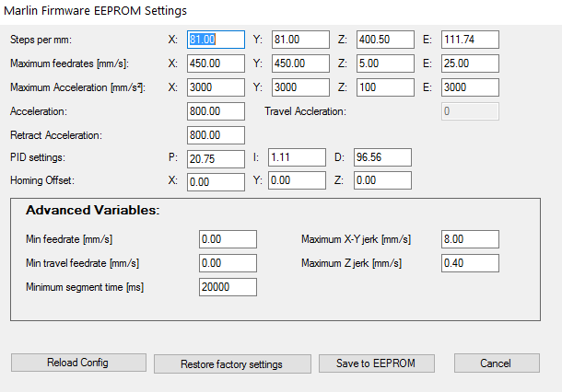Click the 'Maximum feedrates [mm/s]:' label
562x392 pixels.
point(69,63)
